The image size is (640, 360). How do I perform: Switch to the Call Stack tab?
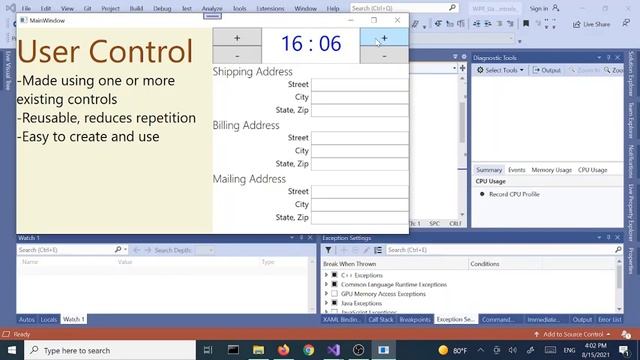[x=380, y=320]
